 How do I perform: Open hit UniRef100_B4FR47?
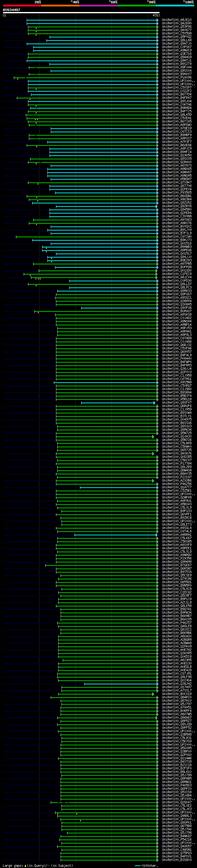177,98
